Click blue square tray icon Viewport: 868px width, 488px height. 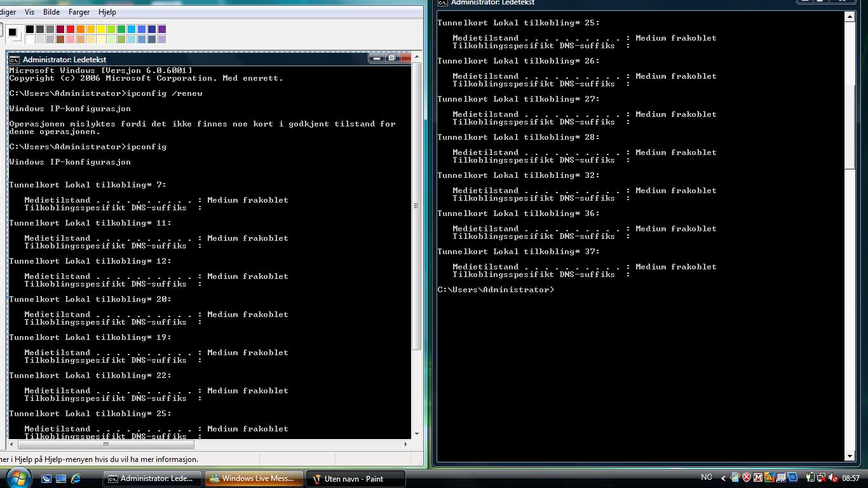792,478
